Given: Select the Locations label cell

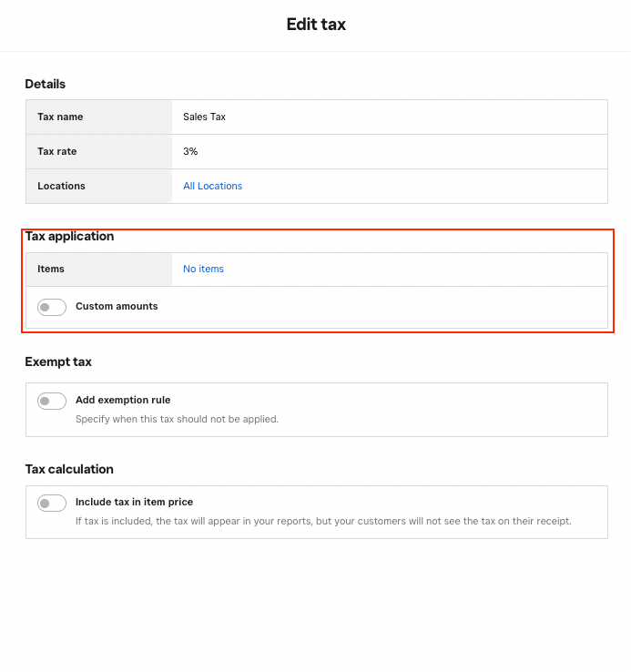Looking at the screenshot, I should point(99,186).
